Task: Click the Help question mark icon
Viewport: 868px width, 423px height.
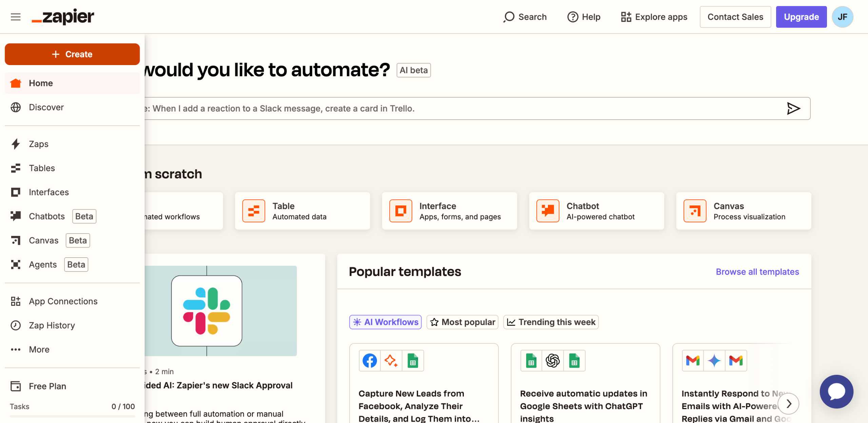Action: tap(573, 17)
